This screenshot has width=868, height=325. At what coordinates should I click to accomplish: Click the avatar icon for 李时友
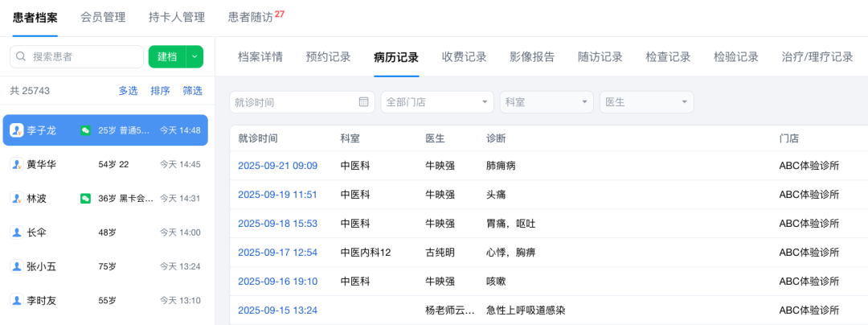pos(16,300)
